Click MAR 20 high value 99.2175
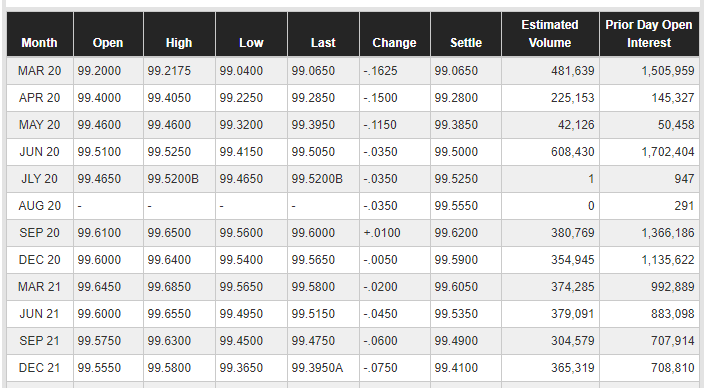This screenshot has width=709, height=388. point(169,71)
